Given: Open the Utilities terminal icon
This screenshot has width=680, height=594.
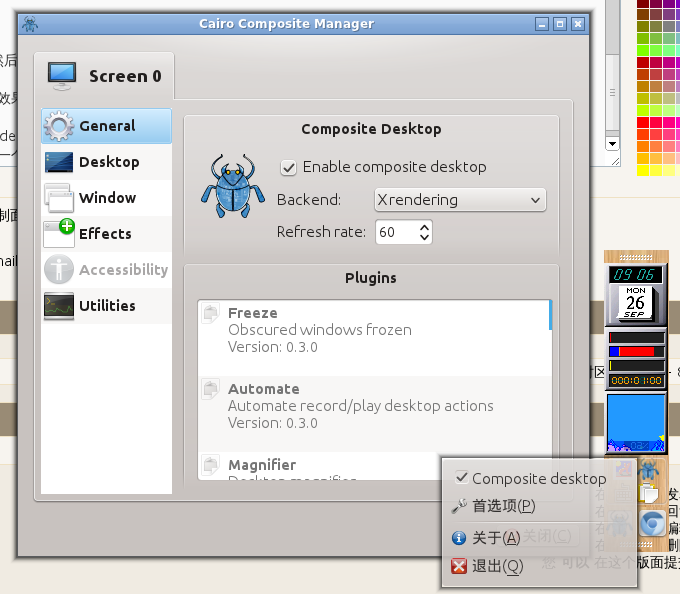Looking at the screenshot, I should (59, 306).
